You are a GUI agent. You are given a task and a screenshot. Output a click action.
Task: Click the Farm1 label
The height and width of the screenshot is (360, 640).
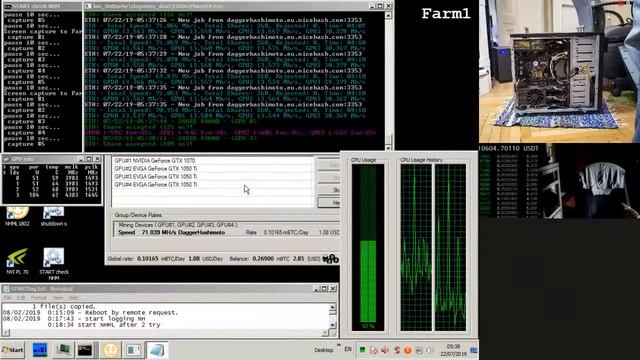point(446,14)
